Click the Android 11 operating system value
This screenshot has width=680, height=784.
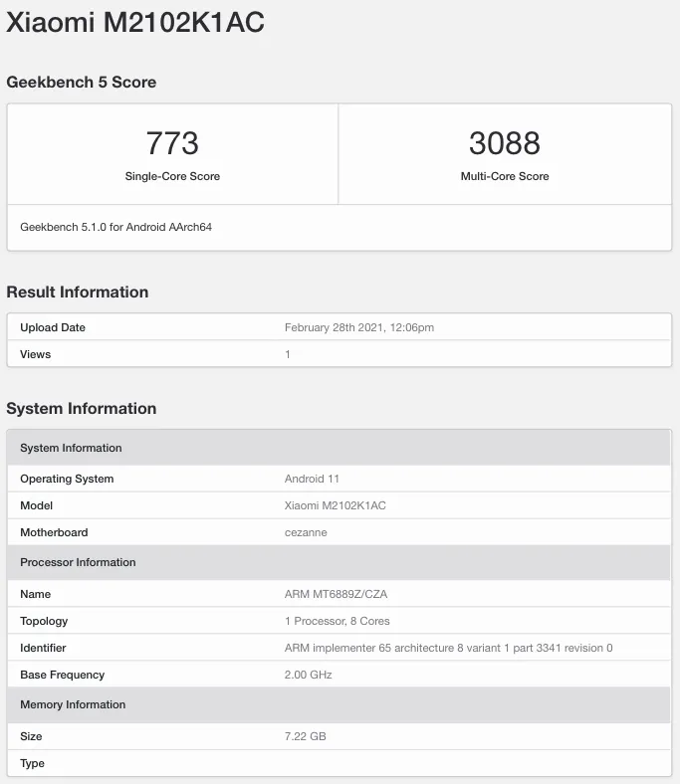tap(312, 479)
